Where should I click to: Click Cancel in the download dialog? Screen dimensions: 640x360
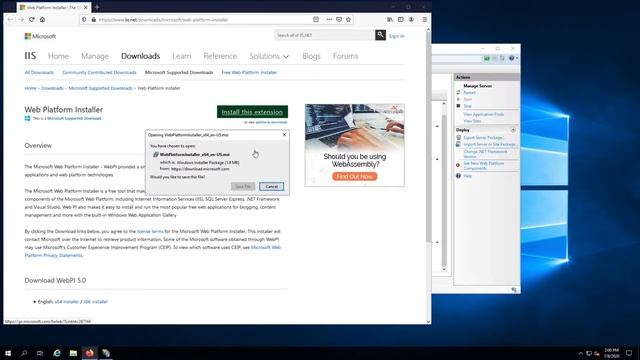click(271, 187)
